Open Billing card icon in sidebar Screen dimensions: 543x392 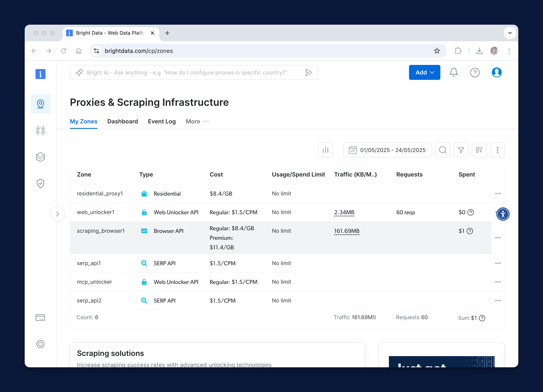40,318
